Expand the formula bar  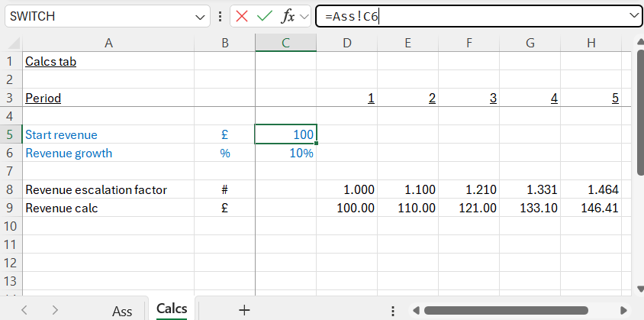[x=633, y=16]
